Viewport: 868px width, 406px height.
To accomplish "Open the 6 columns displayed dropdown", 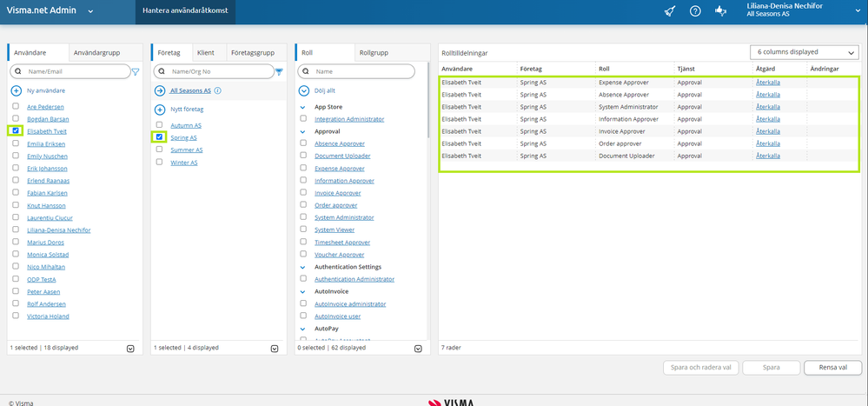I will (x=804, y=52).
